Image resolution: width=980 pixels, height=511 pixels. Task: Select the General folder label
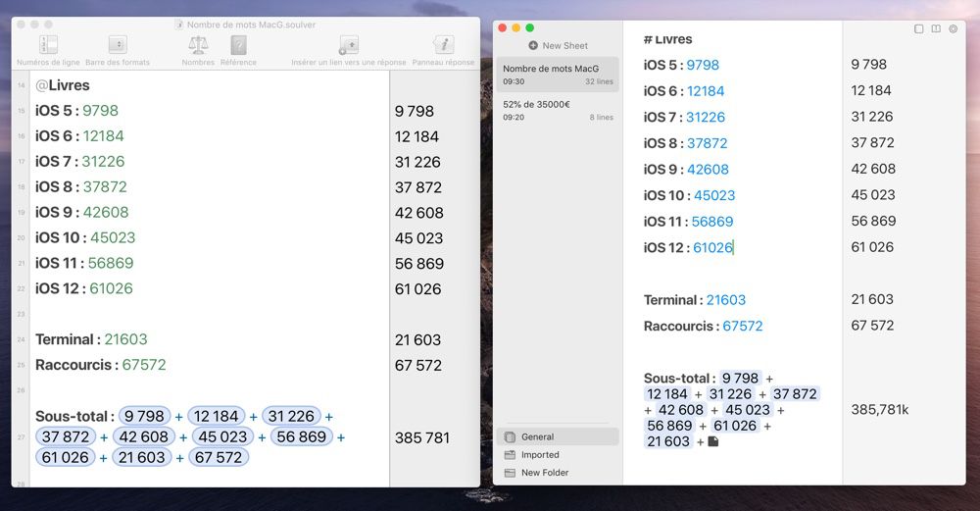pyautogui.click(x=537, y=436)
